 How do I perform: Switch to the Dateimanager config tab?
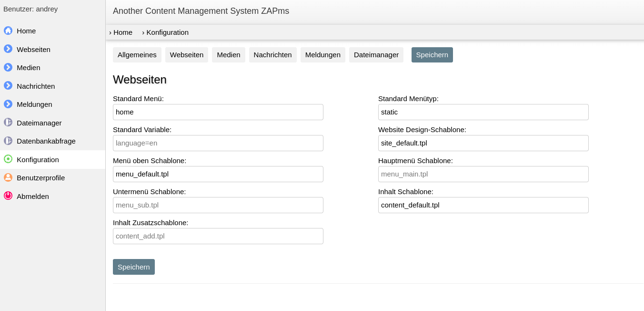point(376,55)
